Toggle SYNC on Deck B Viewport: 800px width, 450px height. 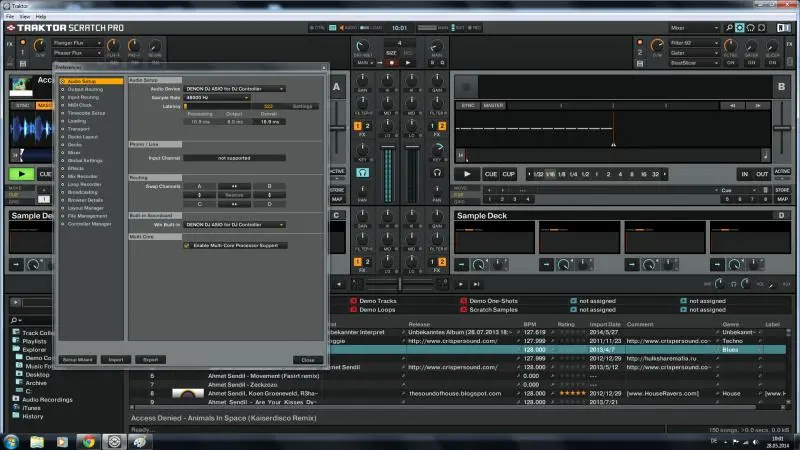point(468,105)
